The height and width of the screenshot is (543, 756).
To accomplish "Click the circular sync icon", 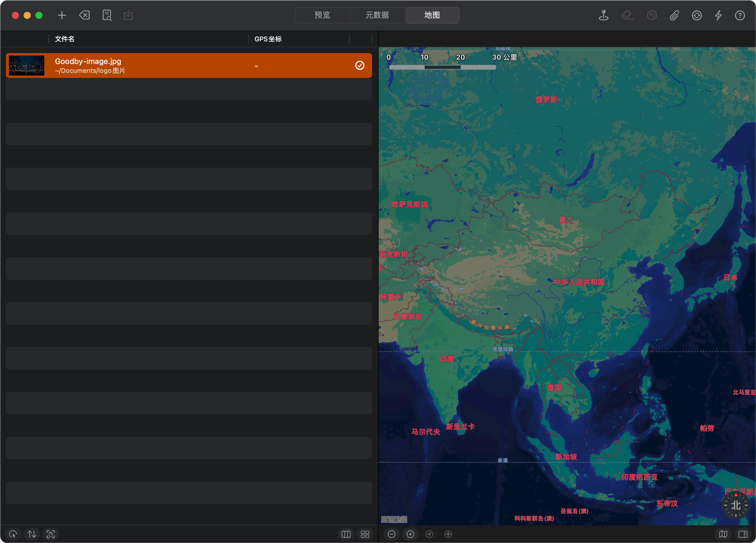I will click(x=697, y=15).
